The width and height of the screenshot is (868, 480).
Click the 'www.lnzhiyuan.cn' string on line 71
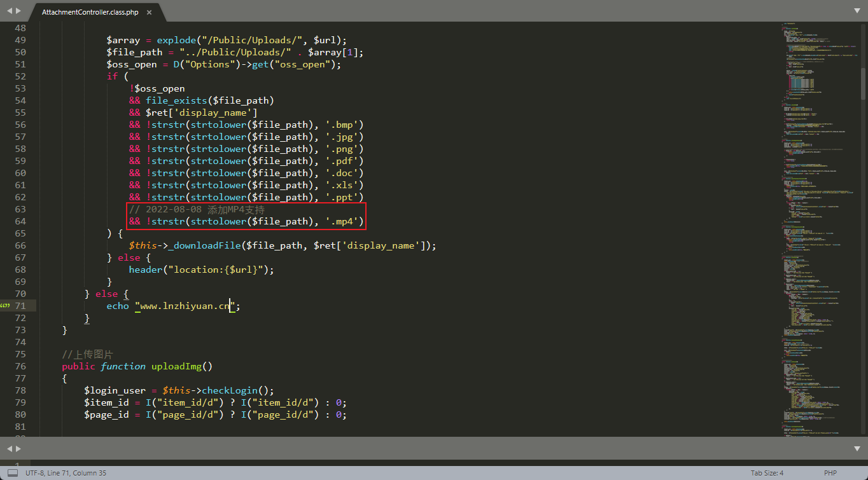(x=185, y=306)
